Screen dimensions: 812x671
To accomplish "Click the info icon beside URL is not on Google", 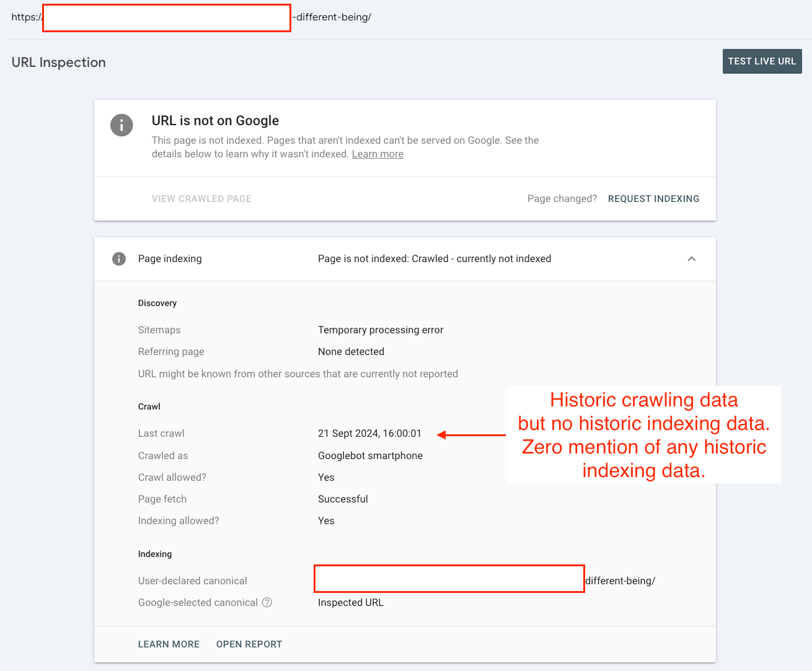I will click(121, 125).
